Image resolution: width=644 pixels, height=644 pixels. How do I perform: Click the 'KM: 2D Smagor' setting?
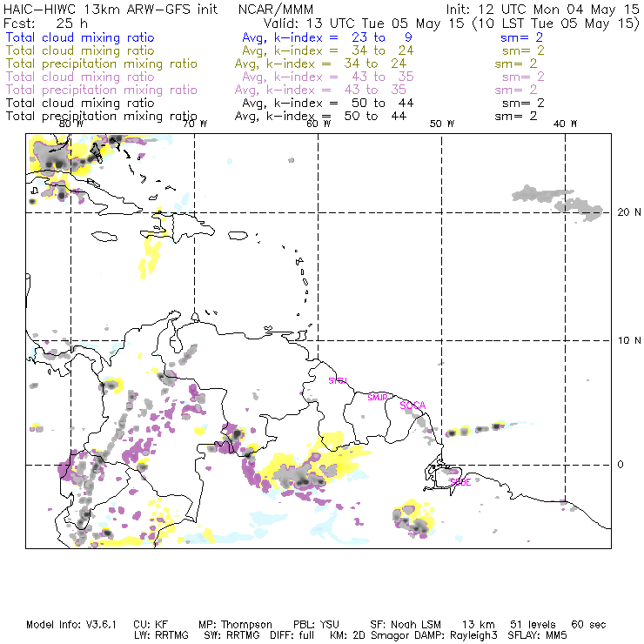(368, 636)
